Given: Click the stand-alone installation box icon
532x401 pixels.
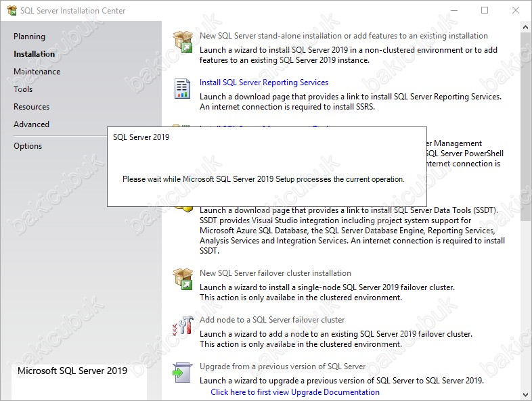Looking at the screenshot, I should 183,42.
